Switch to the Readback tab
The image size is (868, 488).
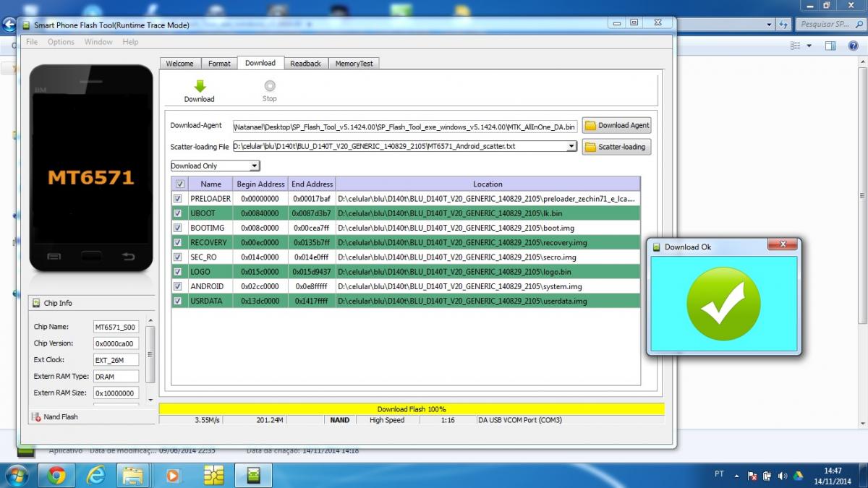pyautogui.click(x=305, y=64)
